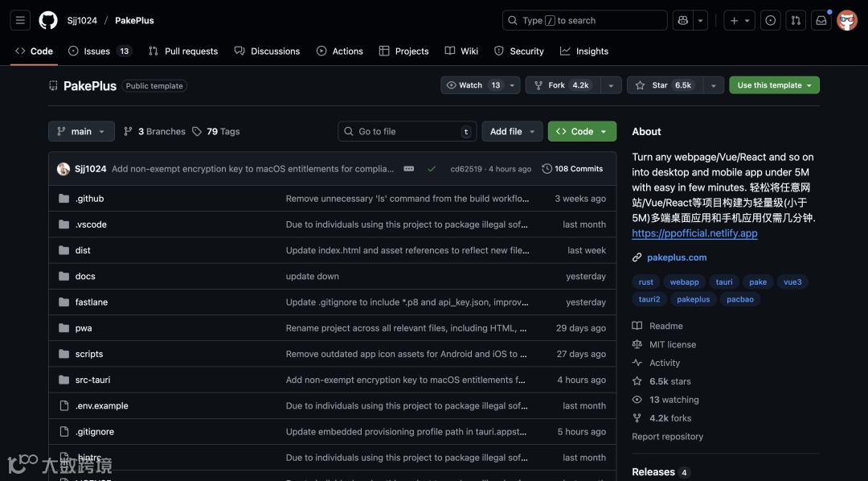Open the pakeplus.com website link

click(677, 257)
